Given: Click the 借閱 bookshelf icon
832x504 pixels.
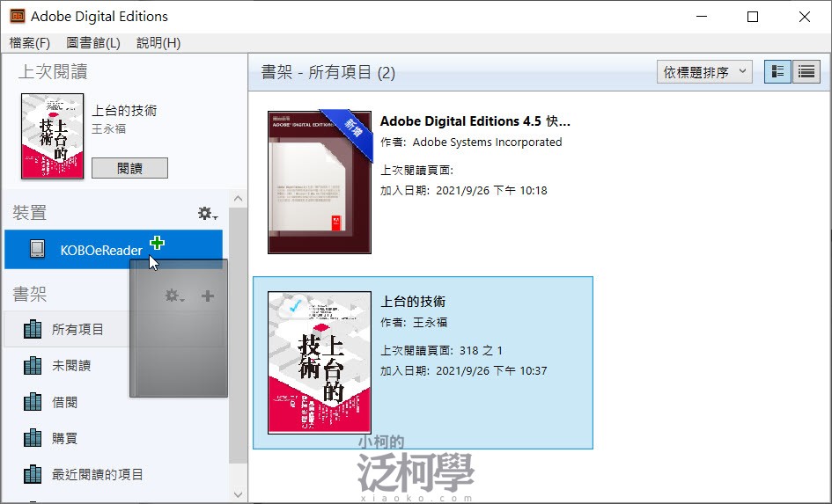Looking at the screenshot, I should (x=33, y=402).
